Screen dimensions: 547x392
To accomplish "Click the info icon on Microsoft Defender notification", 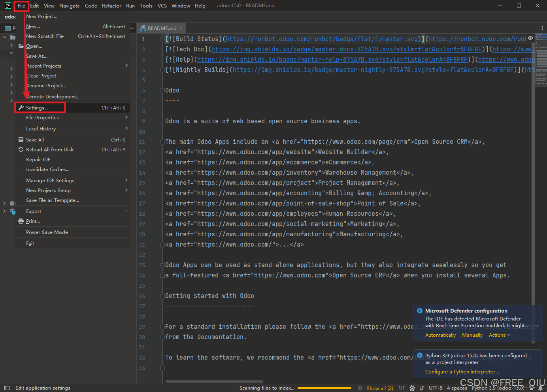I will [x=420, y=311].
